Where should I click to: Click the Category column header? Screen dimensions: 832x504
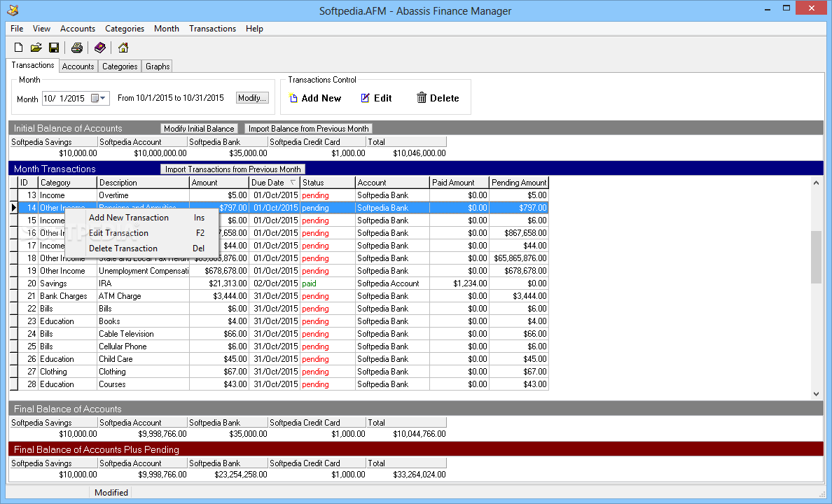click(x=68, y=183)
